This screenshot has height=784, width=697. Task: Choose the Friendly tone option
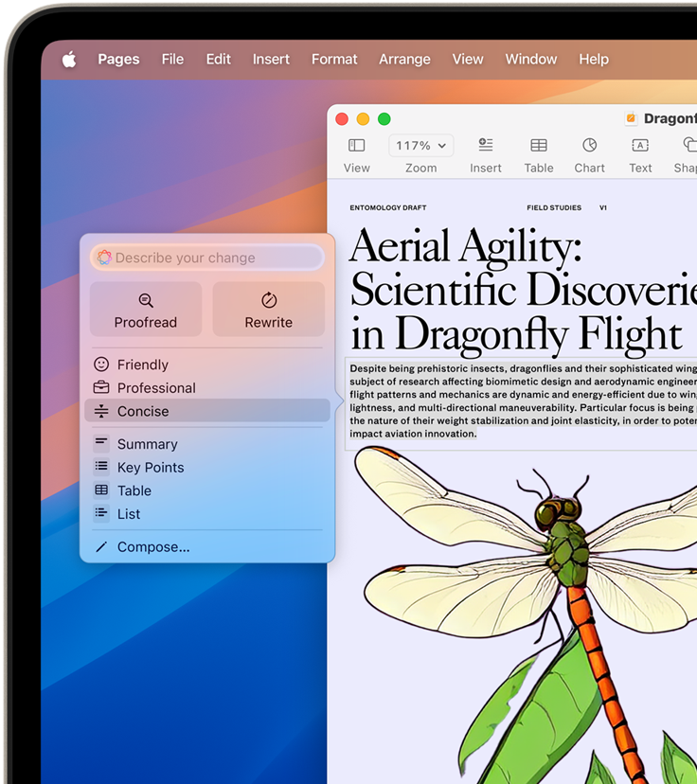click(142, 365)
